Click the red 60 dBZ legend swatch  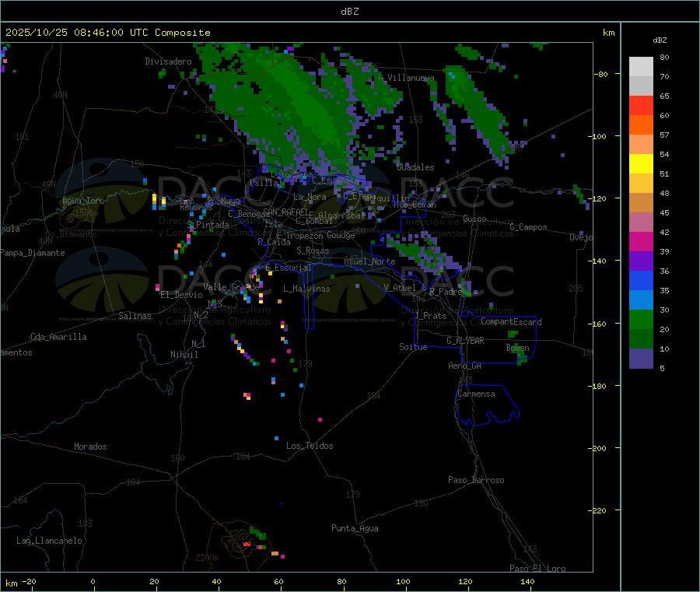point(641,105)
